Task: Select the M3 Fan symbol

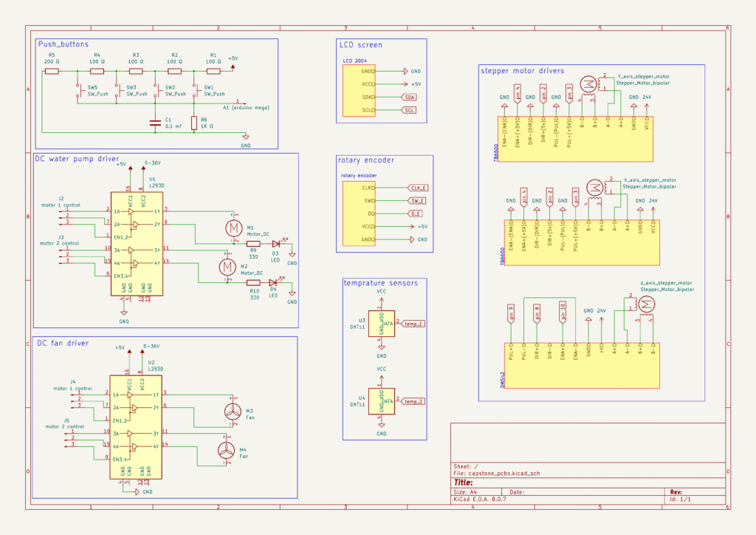Action: pyautogui.click(x=233, y=412)
